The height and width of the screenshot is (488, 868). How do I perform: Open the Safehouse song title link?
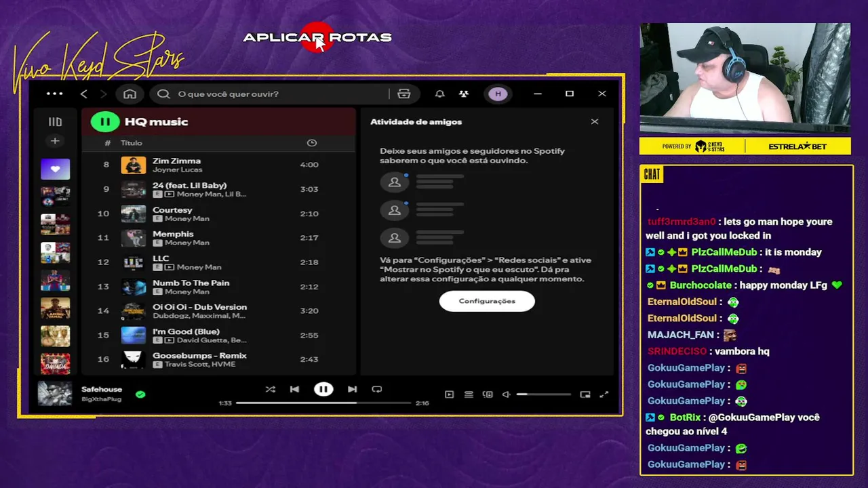pyautogui.click(x=102, y=390)
